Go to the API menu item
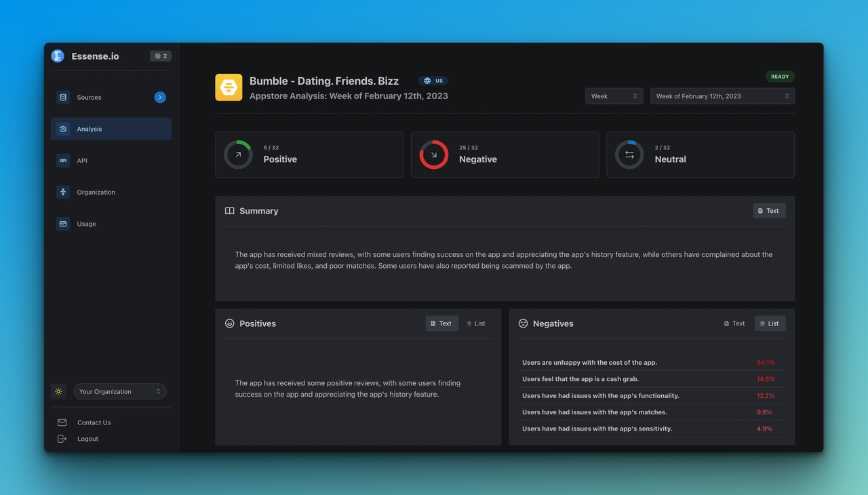868x495 pixels. coord(111,161)
